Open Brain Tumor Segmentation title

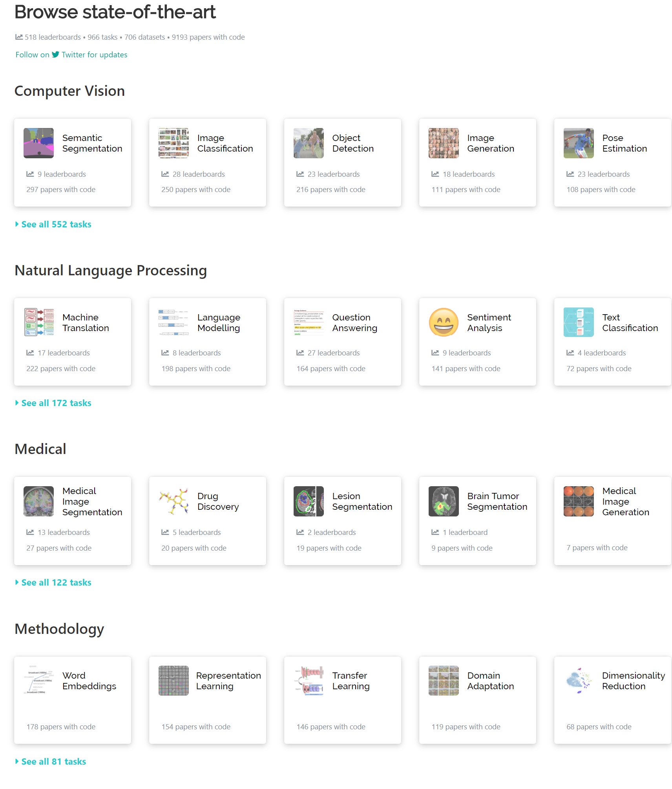click(x=497, y=501)
